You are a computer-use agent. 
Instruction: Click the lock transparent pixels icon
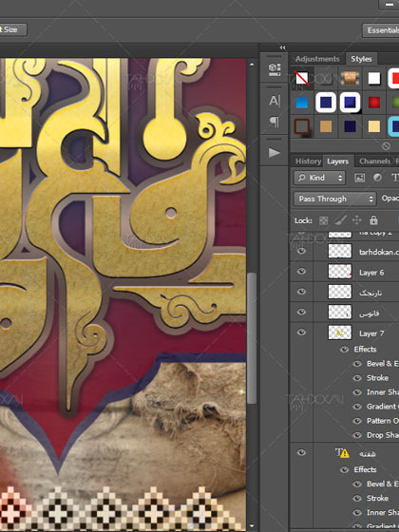324,220
